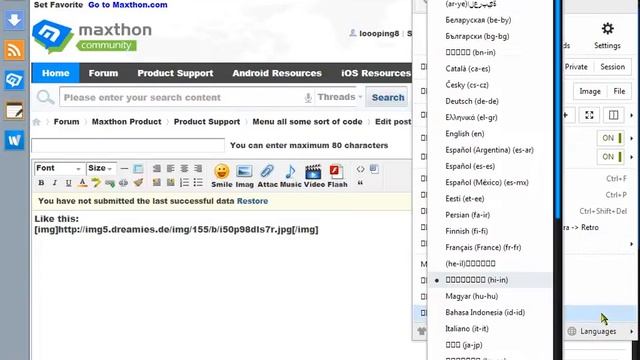Viewport: 640px width, 360px height.
Task: Toggle the first ON switch
Action: pyautogui.click(x=610, y=138)
